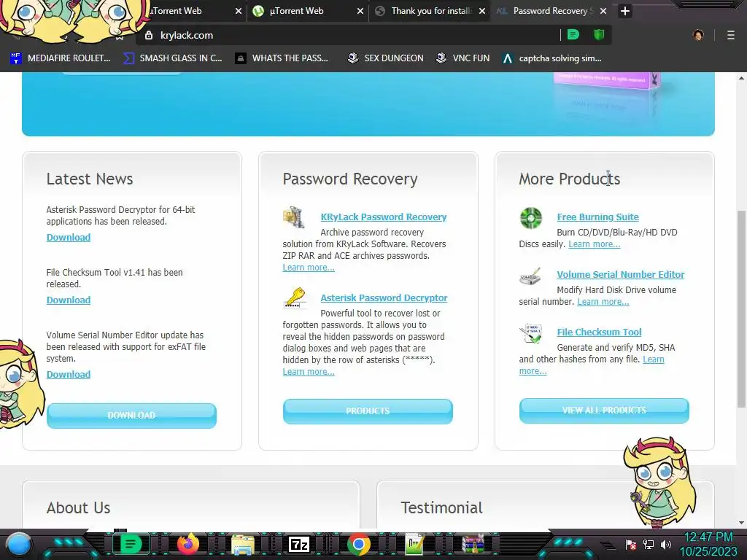Click the Asterisk Password Decryptor key icon
Screen dimensions: 747x560
[295, 298]
